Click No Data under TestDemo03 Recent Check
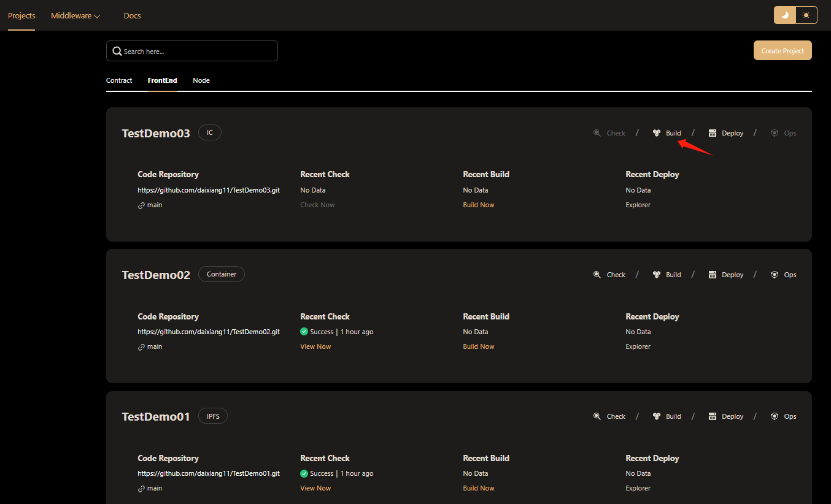This screenshot has height=504, width=831. click(313, 190)
